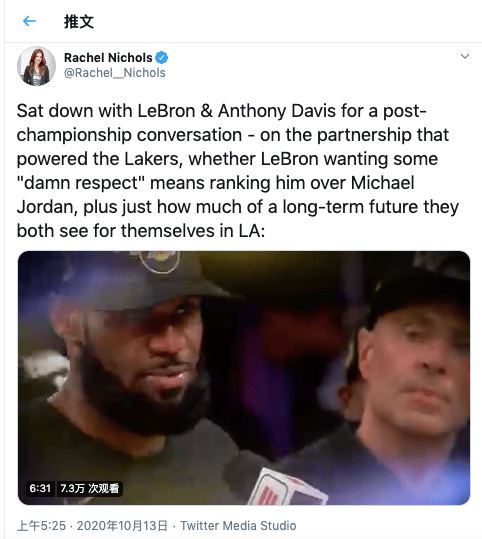Click the 6:31 video duration badge
Image resolution: width=482 pixels, height=539 pixels.
coord(40,488)
